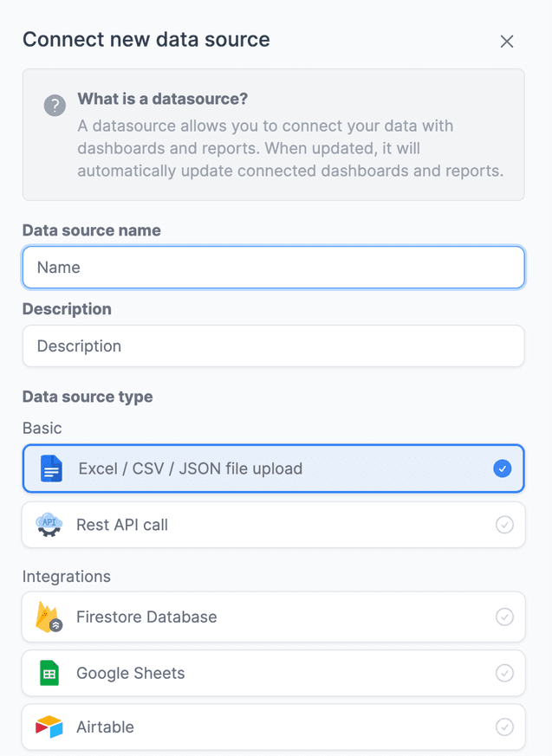Enable the Rest API call data source
Screen dimensions: 552x756
click(273, 524)
